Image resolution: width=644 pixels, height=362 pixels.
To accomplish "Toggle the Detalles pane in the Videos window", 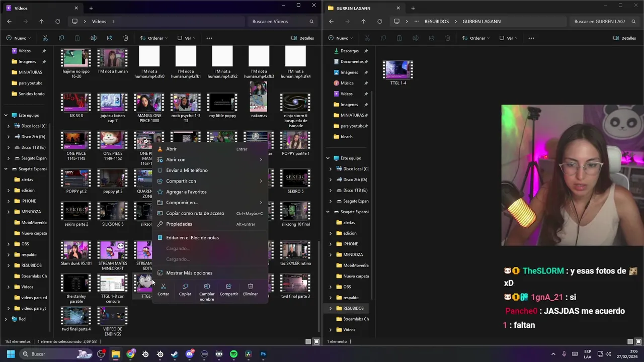I will coord(303,38).
